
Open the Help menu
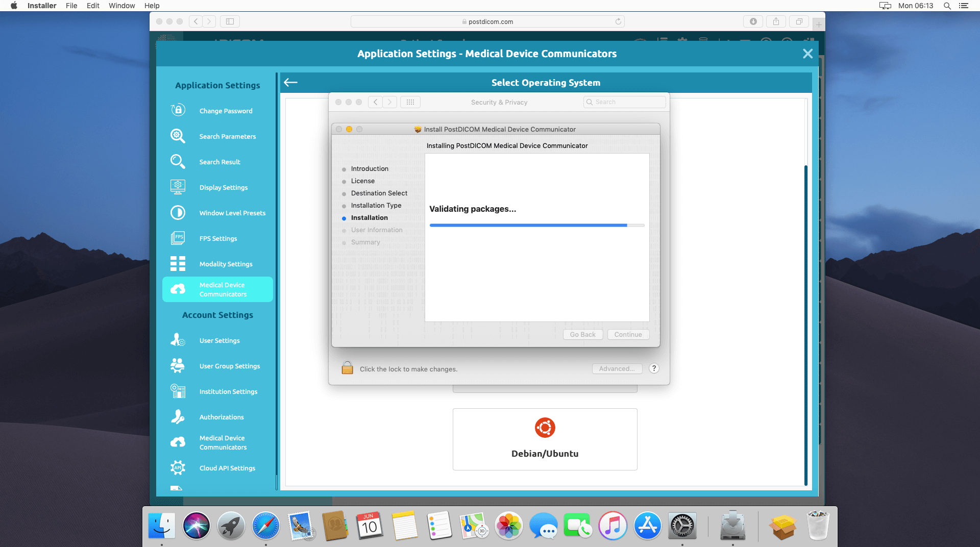pyautogui.click(x=152, y=6)
